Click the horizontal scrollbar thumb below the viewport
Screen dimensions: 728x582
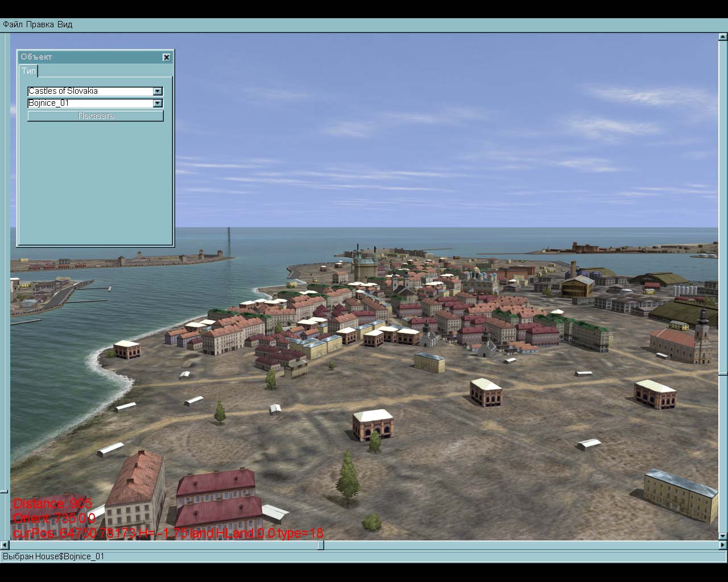pos(321,545)
